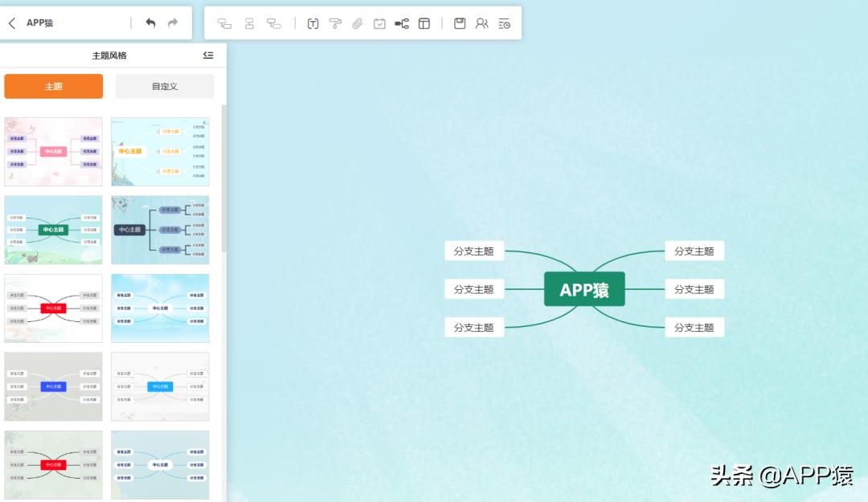The width and height of the screenshot is (868, 502).
Task: Open the collaborators people icon
Action: pos(481,23)
